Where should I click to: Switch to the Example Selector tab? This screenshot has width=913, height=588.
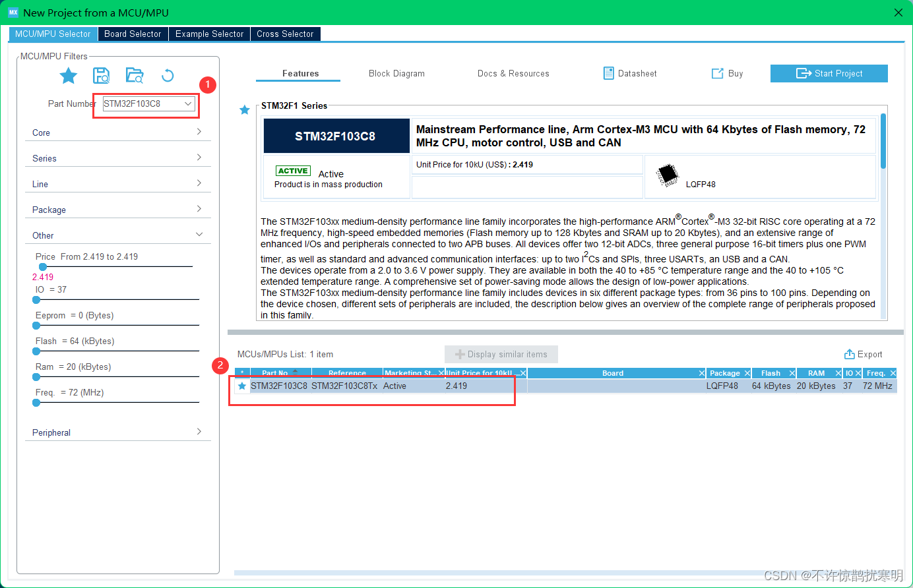(x=210, y=34)
